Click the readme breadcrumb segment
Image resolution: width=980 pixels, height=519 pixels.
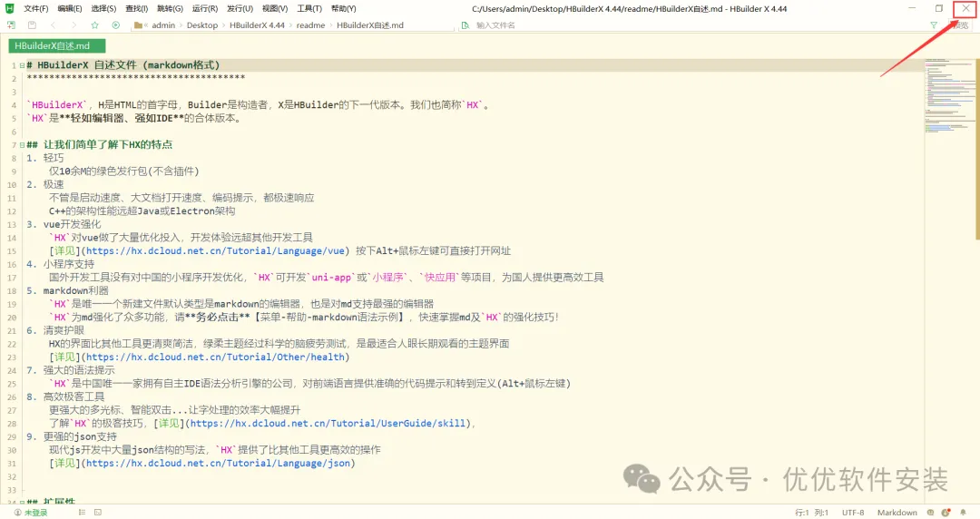coord(310,25)
